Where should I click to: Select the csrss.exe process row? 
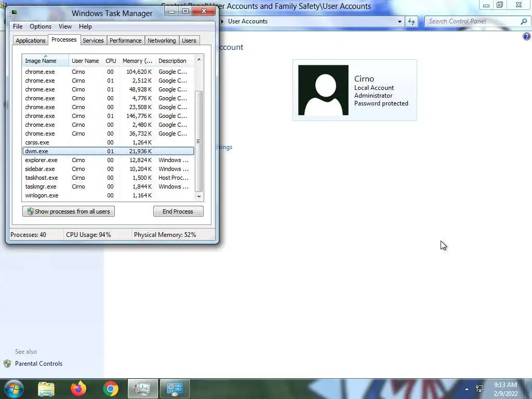[x=109, y=142]
